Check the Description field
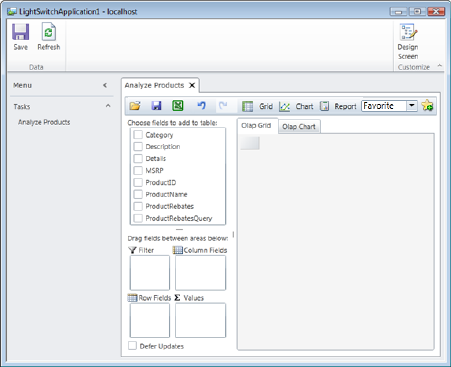 (138, 147)
